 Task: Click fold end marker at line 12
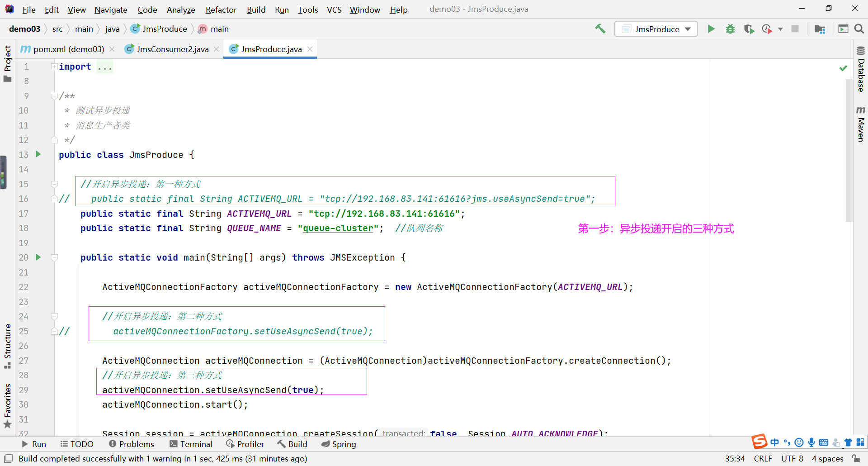point(54,140)
